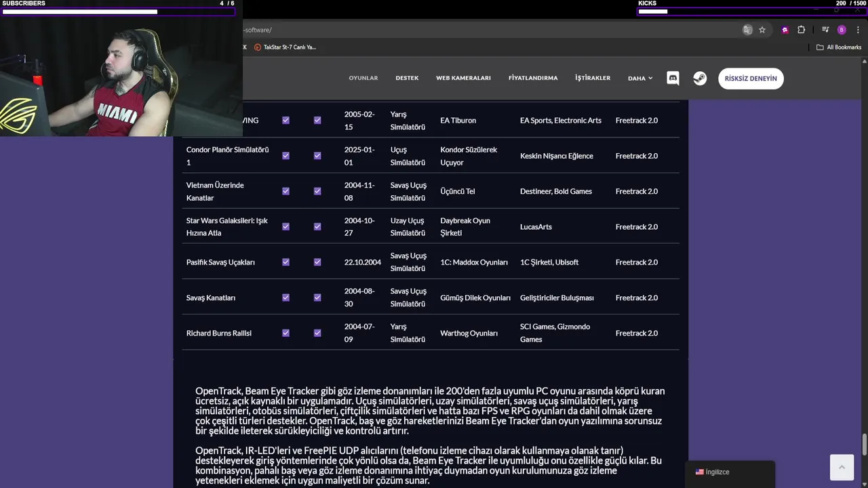The width and height of the screenshot is (868, 488).
Task: Click the scroll-to-top arrow button
Action: pos(842,467)
